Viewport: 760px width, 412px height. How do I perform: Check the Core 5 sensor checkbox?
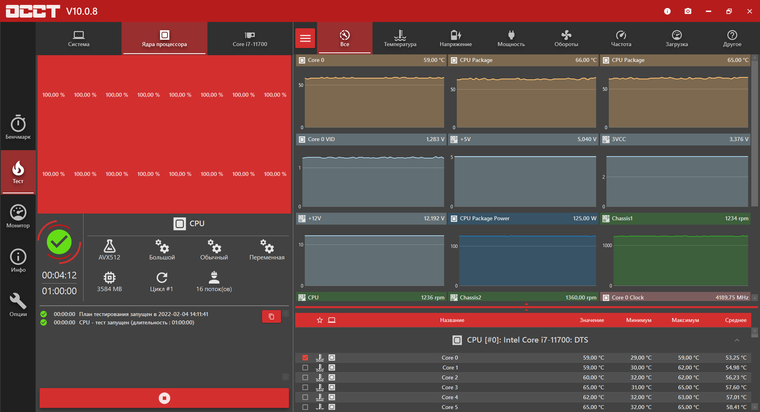coord(305,407)
